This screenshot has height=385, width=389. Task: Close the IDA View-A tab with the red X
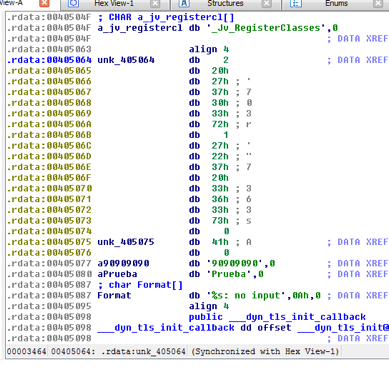[44, 3]
